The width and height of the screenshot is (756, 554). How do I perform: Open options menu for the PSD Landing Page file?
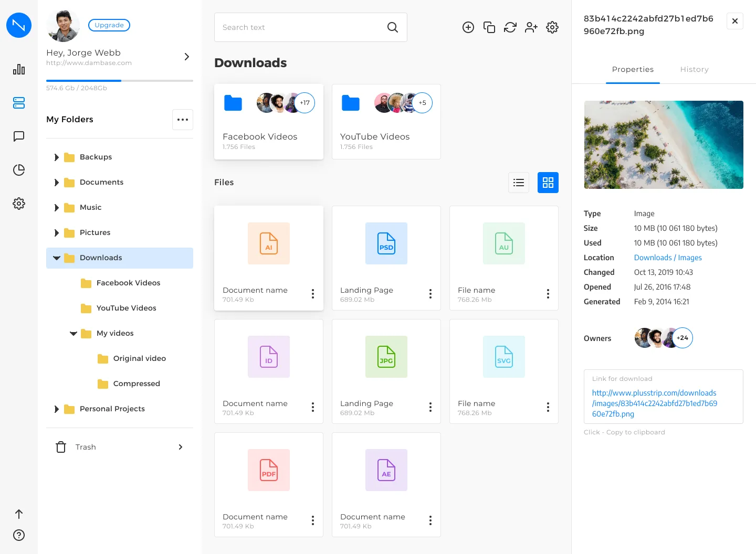pos(430,294)
